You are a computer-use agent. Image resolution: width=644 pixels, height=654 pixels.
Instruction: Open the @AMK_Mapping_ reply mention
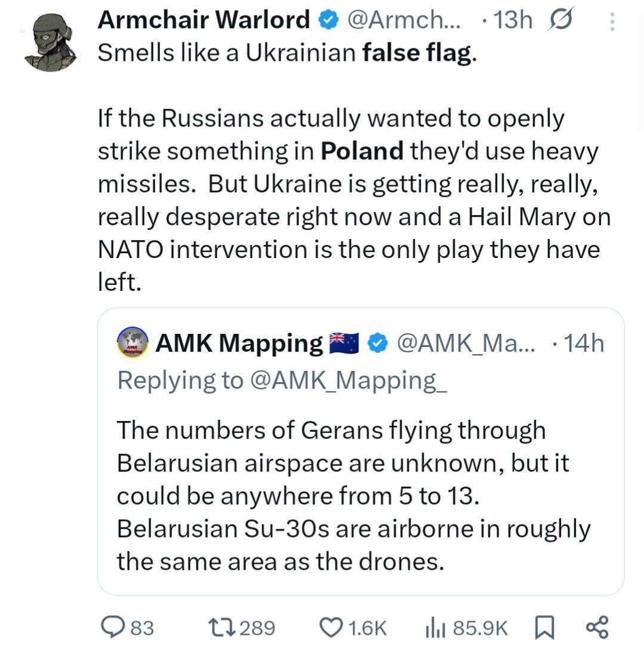(347, 380)
